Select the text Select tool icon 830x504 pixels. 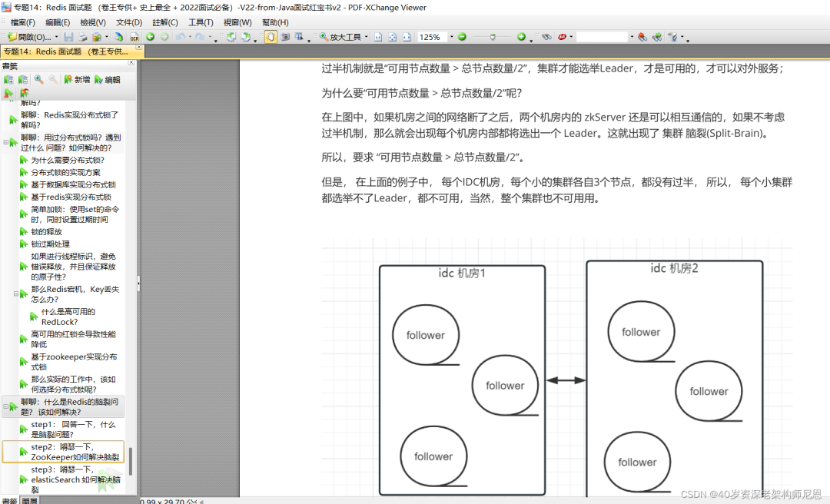(x=299, y=37)
